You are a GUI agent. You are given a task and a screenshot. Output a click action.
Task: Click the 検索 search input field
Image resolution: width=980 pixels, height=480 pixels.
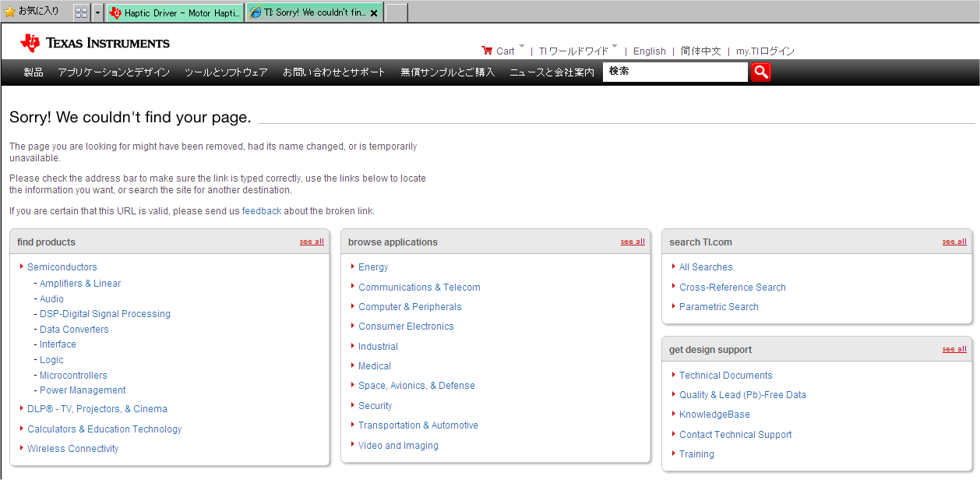675,72
